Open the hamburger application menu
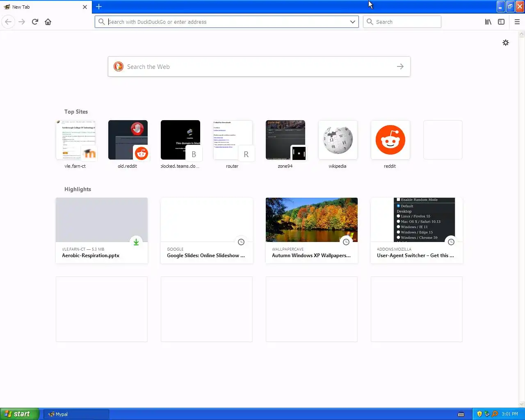525x420 pixels. tap(517, 22)
